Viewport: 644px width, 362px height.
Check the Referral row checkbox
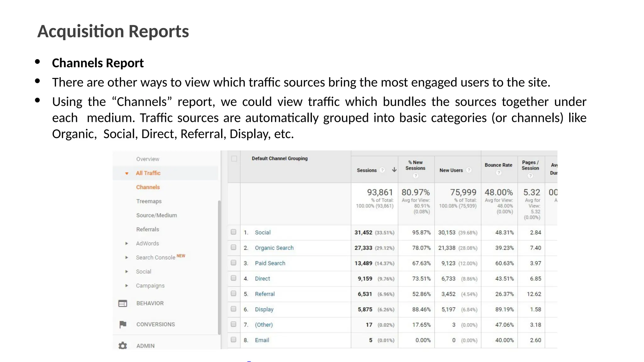click(233, 293)
